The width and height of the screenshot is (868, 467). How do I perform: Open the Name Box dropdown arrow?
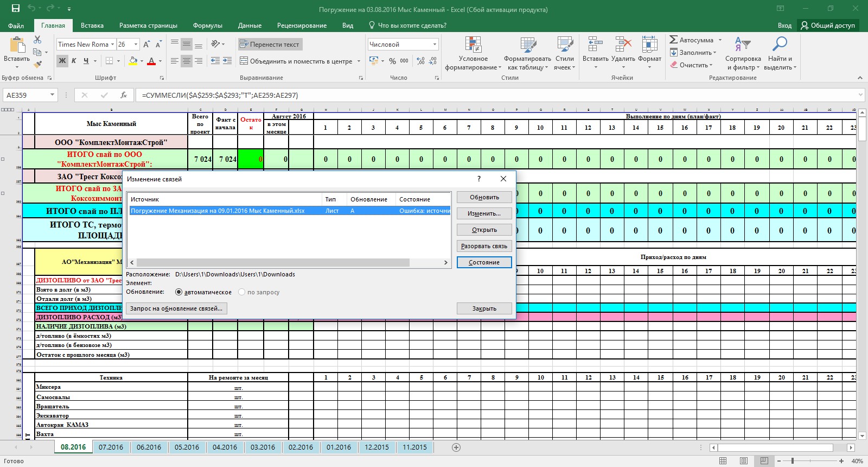(x=52, y=95)
